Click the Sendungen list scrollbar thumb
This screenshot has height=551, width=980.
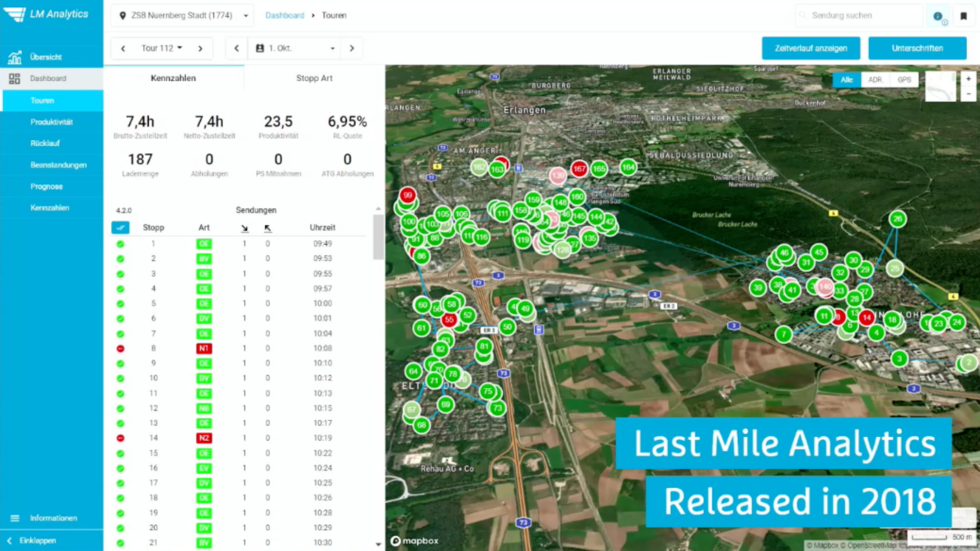pyautogui.click(x=378, y=237)
